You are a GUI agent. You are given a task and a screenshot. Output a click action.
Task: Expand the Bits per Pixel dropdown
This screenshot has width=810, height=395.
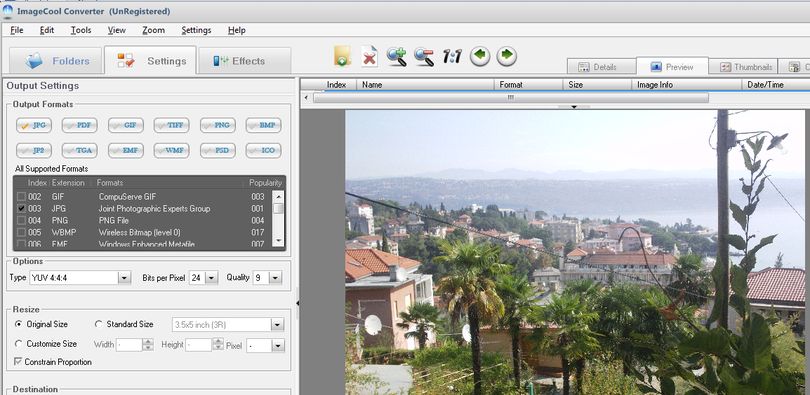coord(211,278)
